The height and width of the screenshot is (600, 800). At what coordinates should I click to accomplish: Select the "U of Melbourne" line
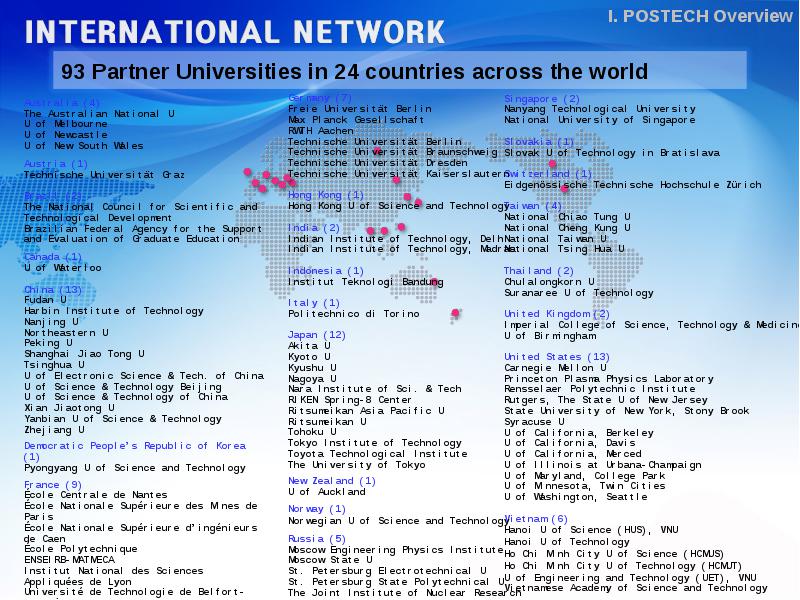[x=65, y=124]
